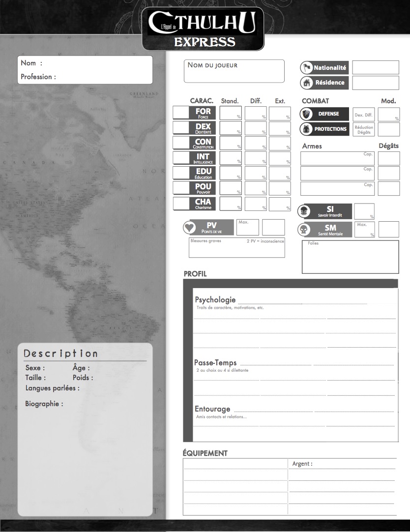Click the Folies text box
The height and width of the screenshot is (532, 410).
click(x=351, y=257)
